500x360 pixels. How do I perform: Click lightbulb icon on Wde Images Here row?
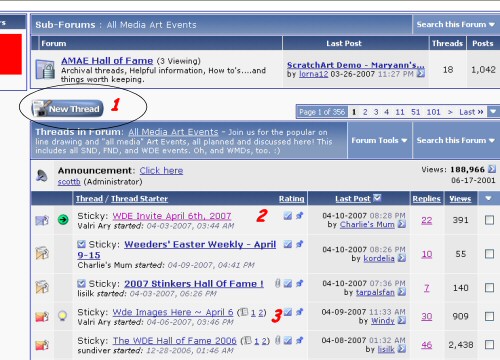[x=63, y=315]
